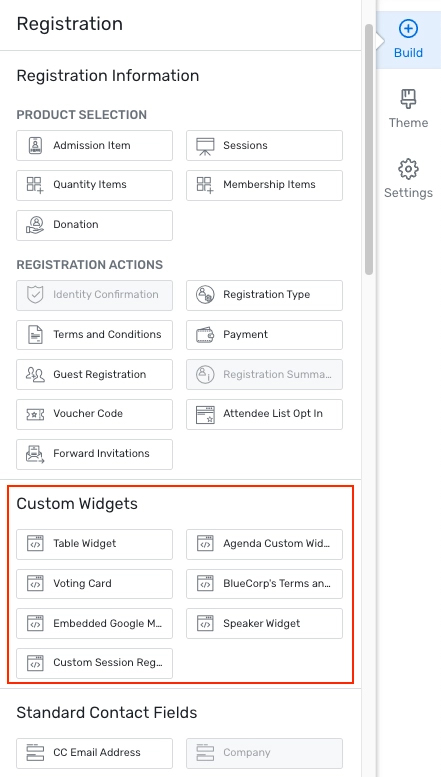This screenshot has height=777, width=441.
Task: Click the Donation hand icon
Action: [35, 225]
